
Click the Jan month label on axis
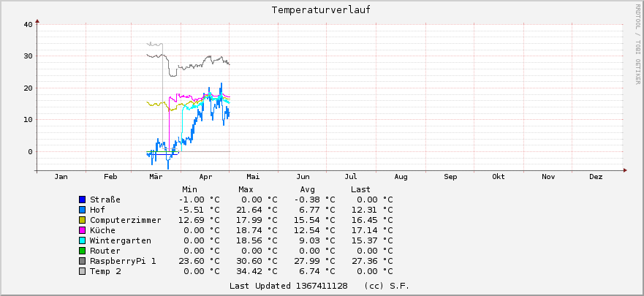click(61, 177)
